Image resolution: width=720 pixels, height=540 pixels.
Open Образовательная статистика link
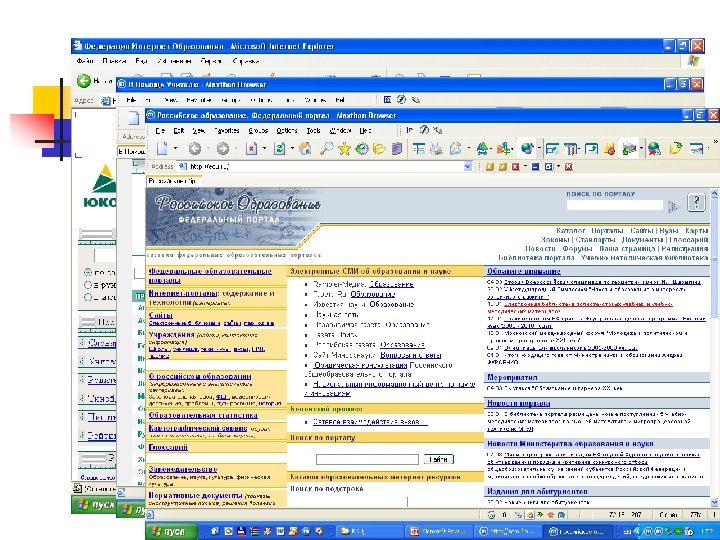pos(203,415)
